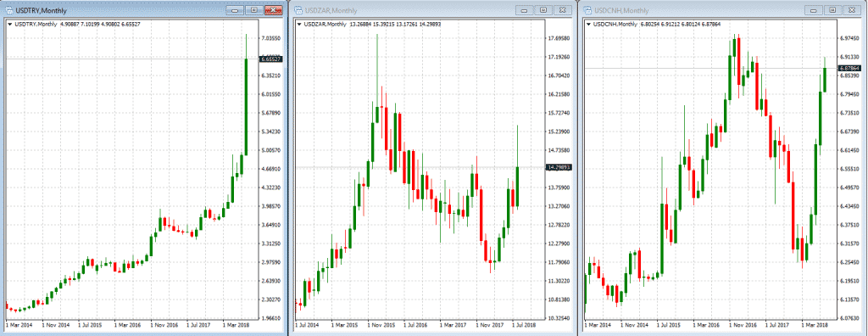Minimize the USDCNH Monthly chart window

coord(814,10)
